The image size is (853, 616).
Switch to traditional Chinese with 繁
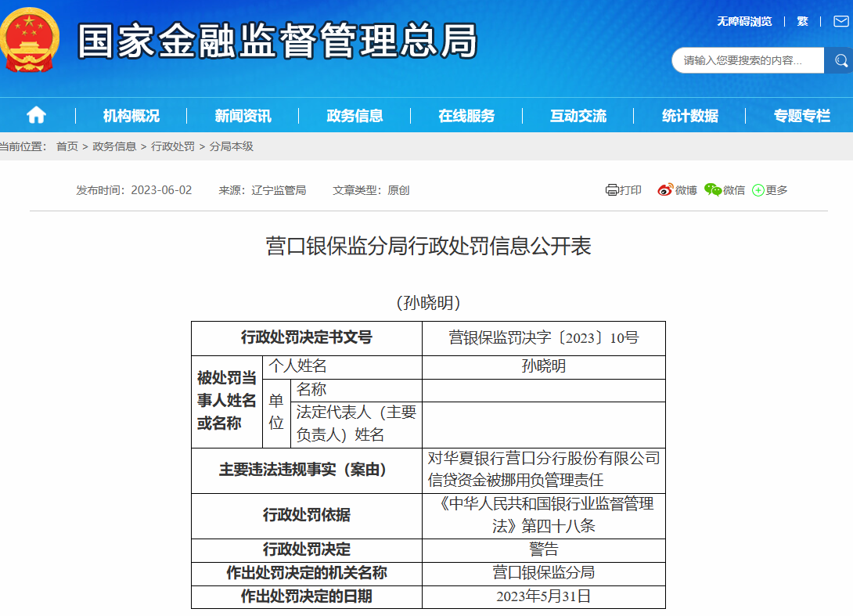pyautogui.click(x=802, y=21)
